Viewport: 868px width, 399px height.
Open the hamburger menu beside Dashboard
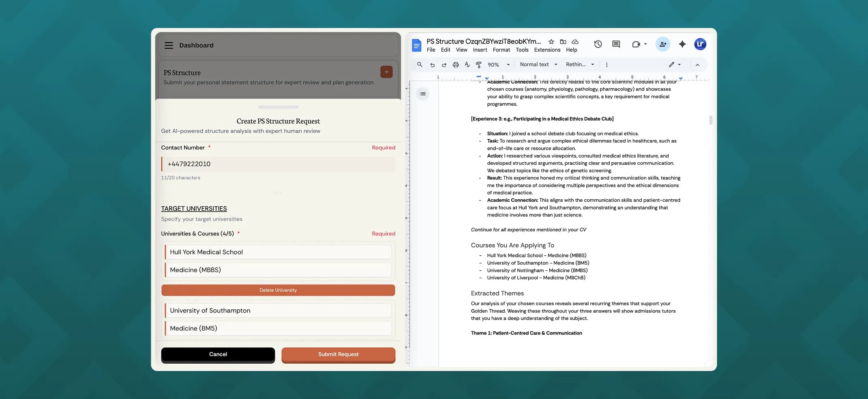169,45
